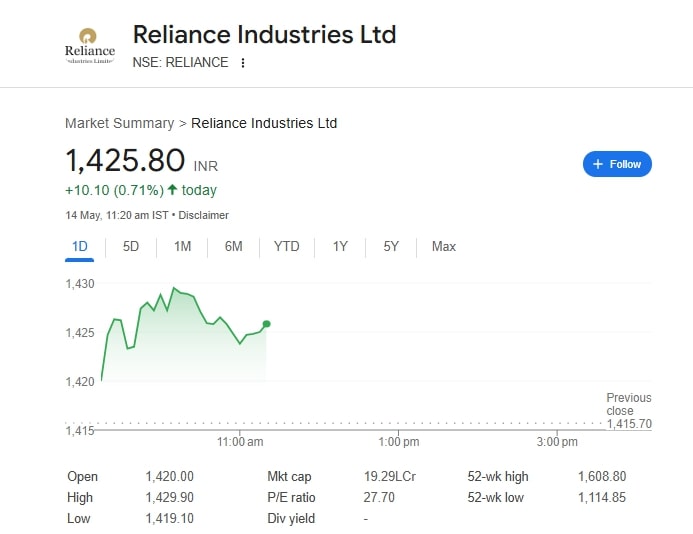
Task: View the 1Y chart range
Action: click(340, 246)
